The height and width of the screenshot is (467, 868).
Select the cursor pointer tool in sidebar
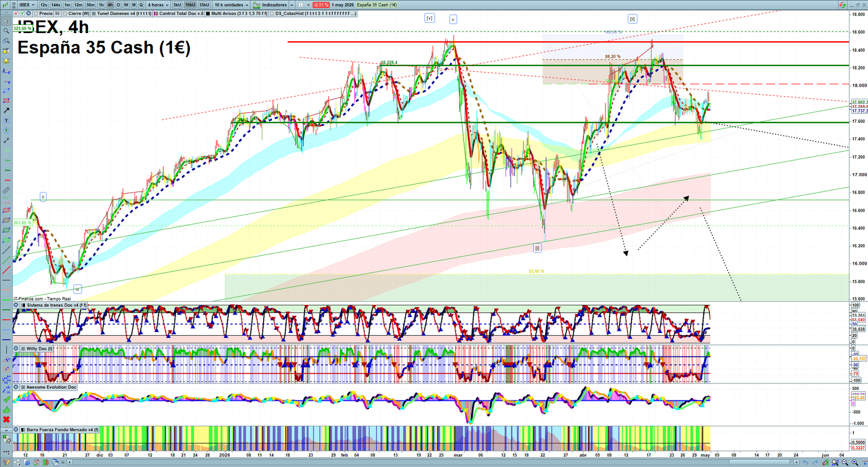(7, 21)
